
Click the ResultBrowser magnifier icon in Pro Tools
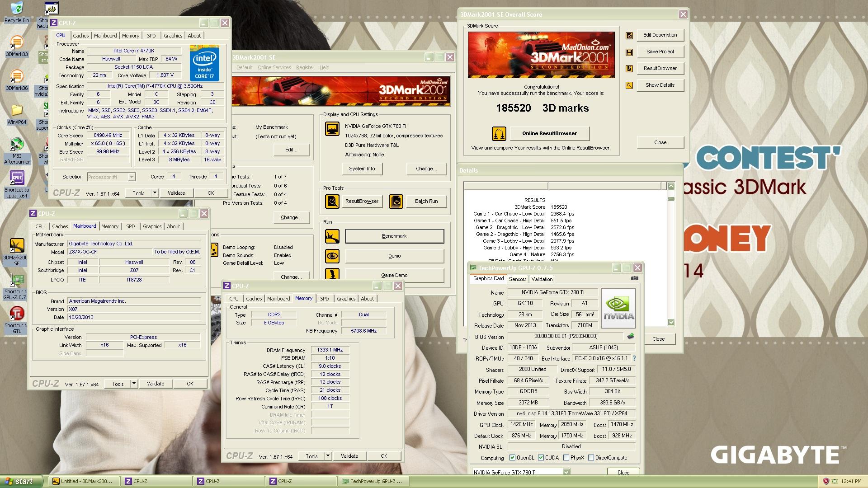[332, 201]
